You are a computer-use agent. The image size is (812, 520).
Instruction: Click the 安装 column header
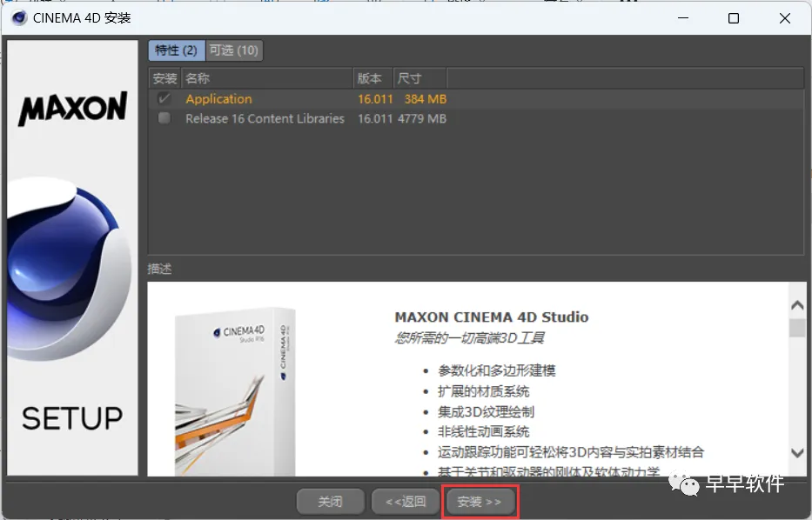pyautogui.click(x=164, y=78)
